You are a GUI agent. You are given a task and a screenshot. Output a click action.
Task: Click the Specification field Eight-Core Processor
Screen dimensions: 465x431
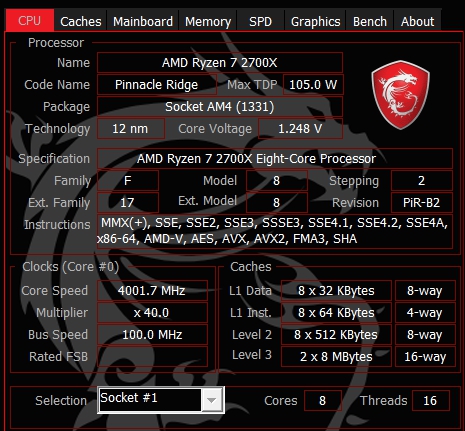275,159
